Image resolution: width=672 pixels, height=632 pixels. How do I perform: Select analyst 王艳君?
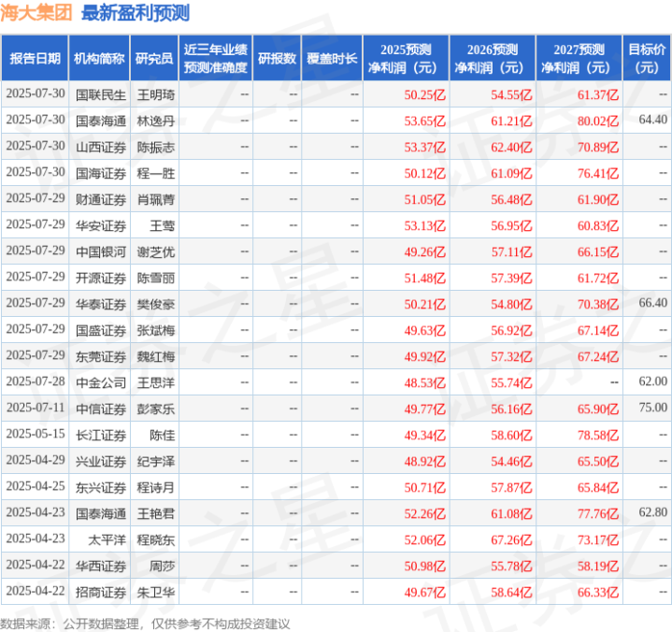coord(156,513)
